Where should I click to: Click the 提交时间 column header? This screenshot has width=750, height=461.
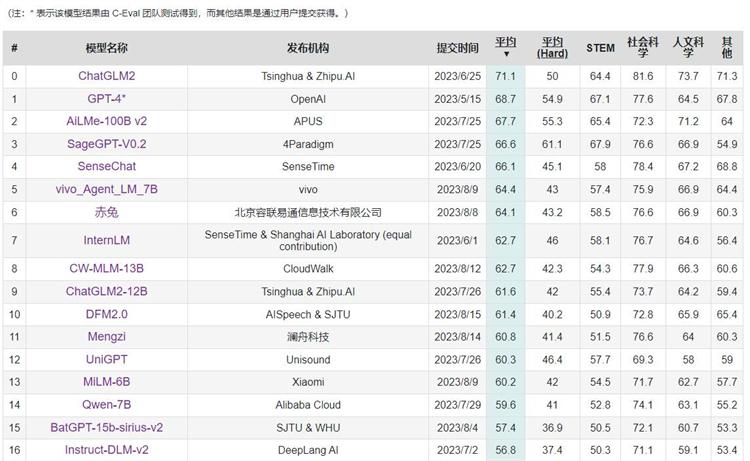click(459, 48)
